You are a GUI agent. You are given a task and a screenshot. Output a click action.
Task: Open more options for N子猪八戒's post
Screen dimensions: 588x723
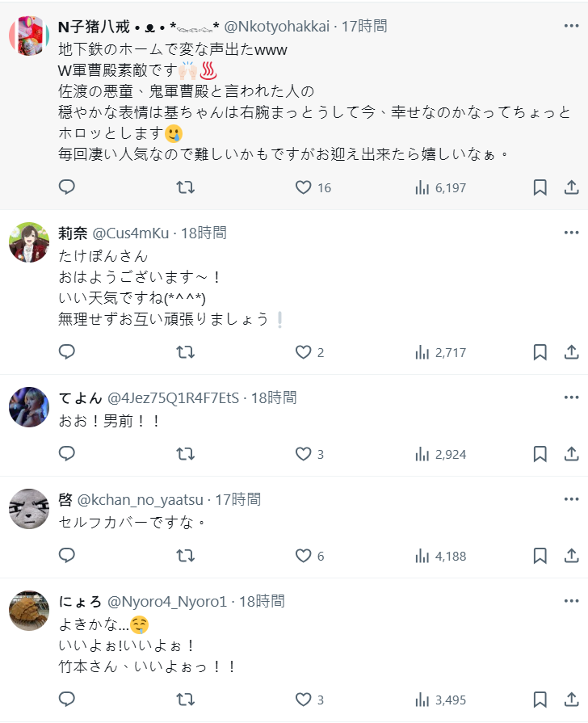pyautogui.click(x=570, y=26)
